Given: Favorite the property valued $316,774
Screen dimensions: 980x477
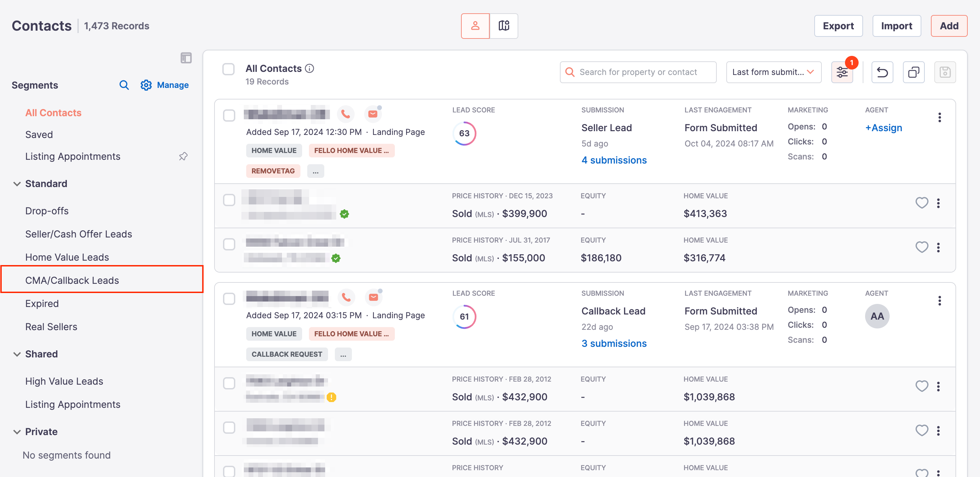Looking at the screenshot, I should [x=921, y=247].
